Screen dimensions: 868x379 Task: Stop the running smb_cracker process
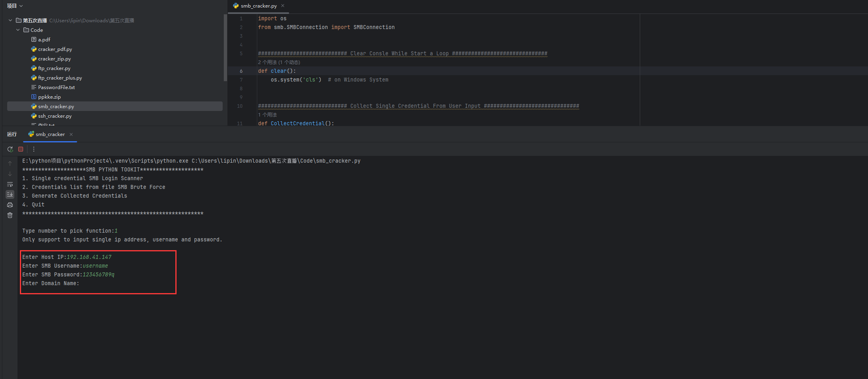tap(21, 149)
